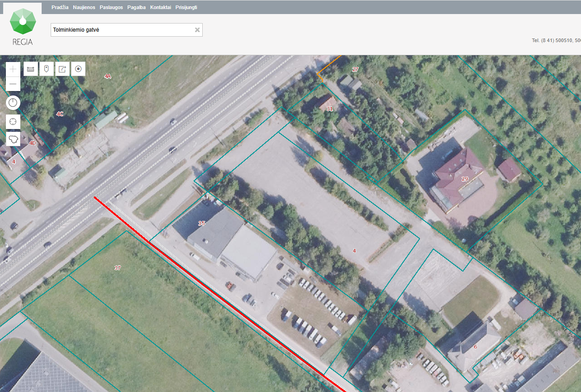This screenshot has width=581, height=392.
Task: Zoom in on the map
Action: [x=13, y=69]
